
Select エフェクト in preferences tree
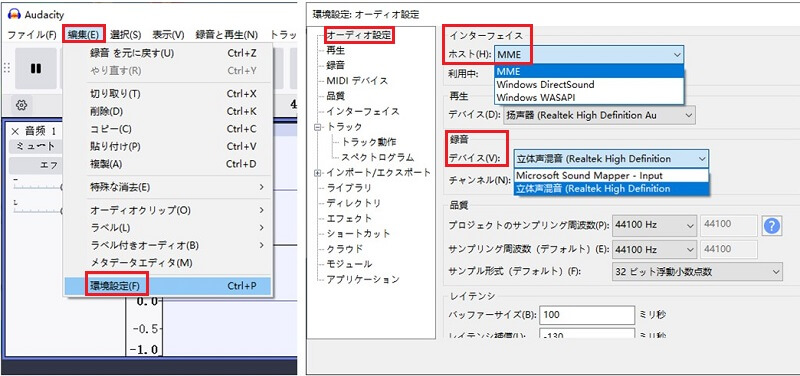(349, 218)
